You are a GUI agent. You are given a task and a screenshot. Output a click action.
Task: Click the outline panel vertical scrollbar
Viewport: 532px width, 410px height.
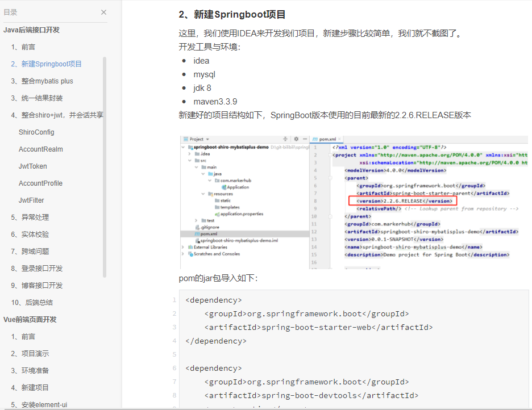(x=105, y=168)
